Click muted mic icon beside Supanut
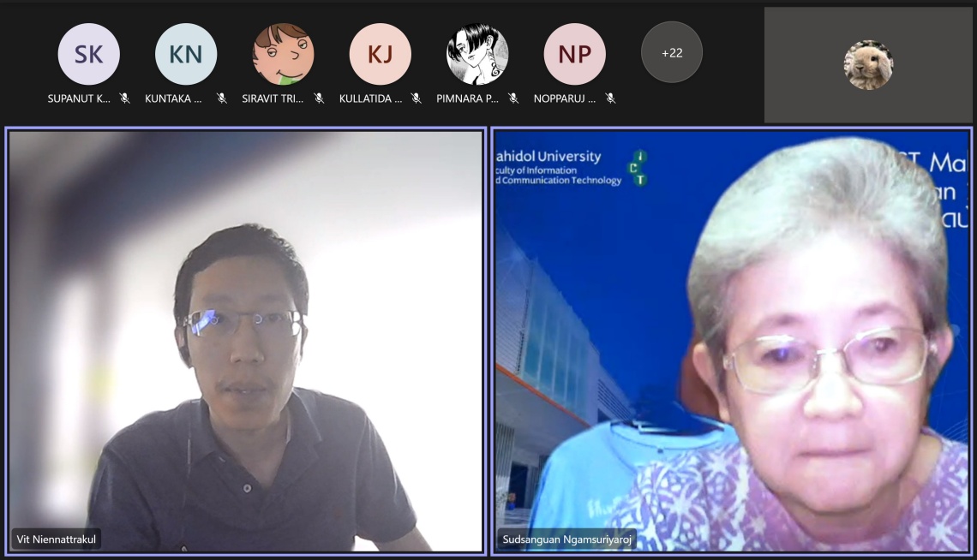The image size is (977, 560). click(x=125, y=98)
